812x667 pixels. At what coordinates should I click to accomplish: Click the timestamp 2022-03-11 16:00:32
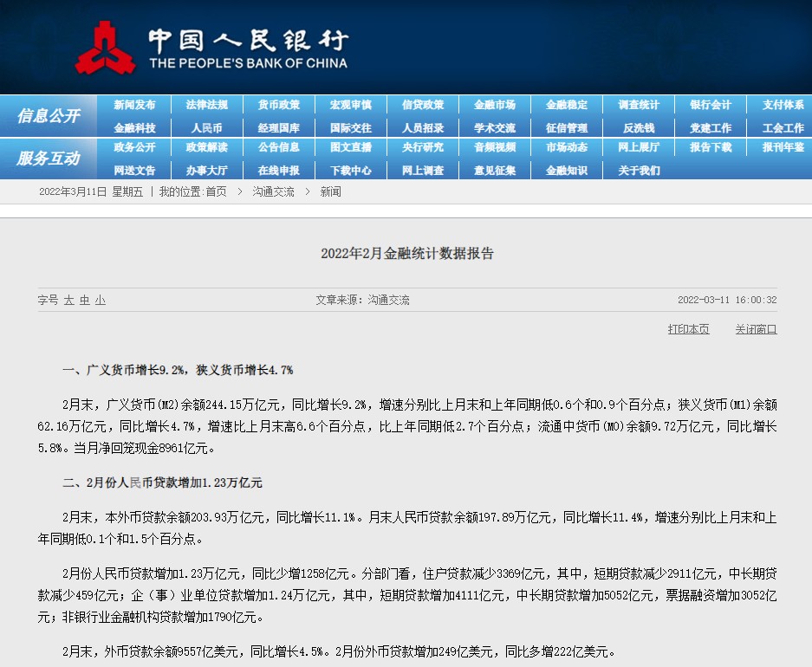click(727, 300)
